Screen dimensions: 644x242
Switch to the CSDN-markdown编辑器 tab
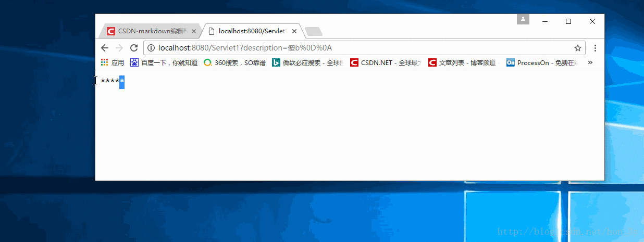coord(151,31)
